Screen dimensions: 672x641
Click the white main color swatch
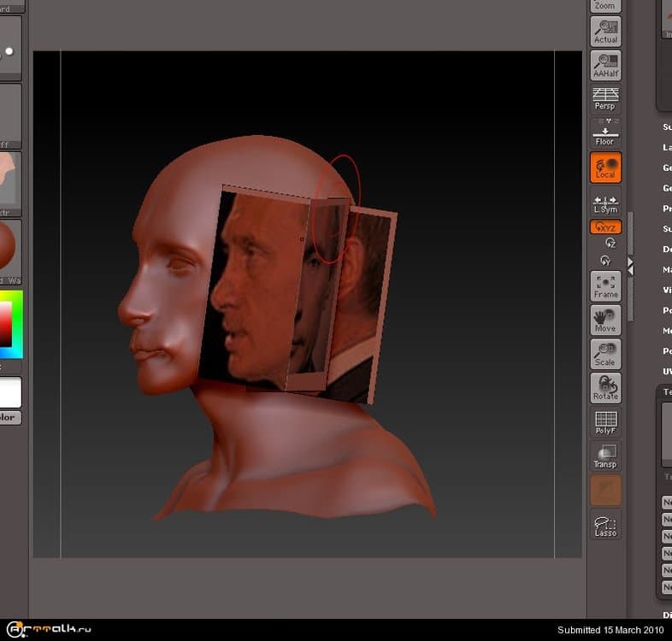click(9, 392)
